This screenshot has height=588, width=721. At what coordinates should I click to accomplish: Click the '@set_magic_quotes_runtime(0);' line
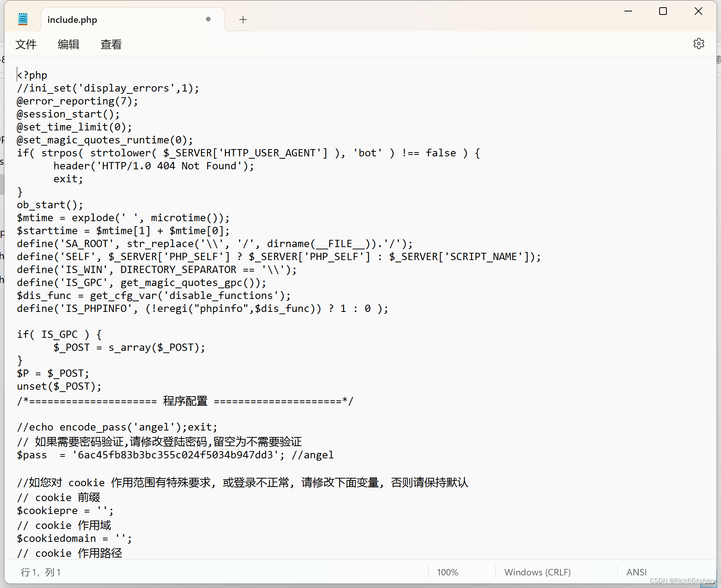(105, 140)
